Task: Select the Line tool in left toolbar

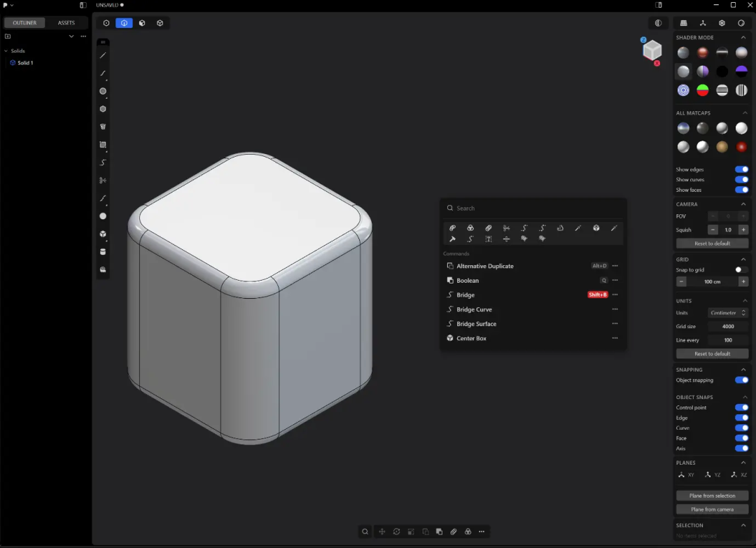Action: 103,56
